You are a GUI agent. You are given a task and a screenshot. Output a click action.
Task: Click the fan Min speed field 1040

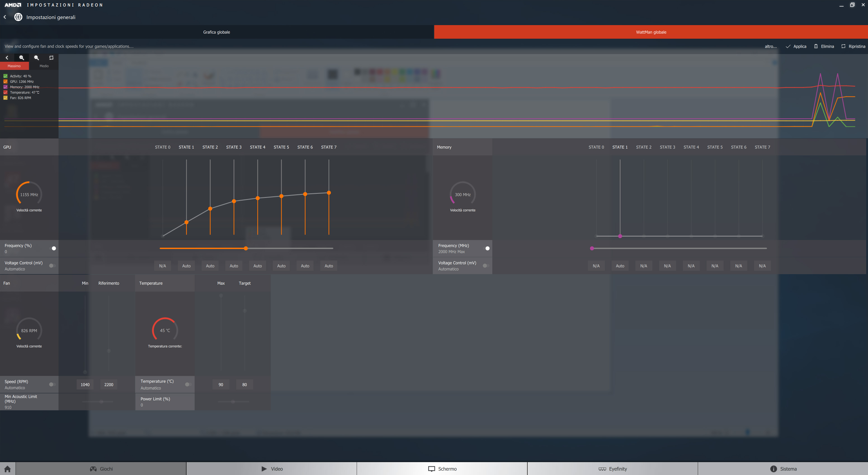point(85,385)
